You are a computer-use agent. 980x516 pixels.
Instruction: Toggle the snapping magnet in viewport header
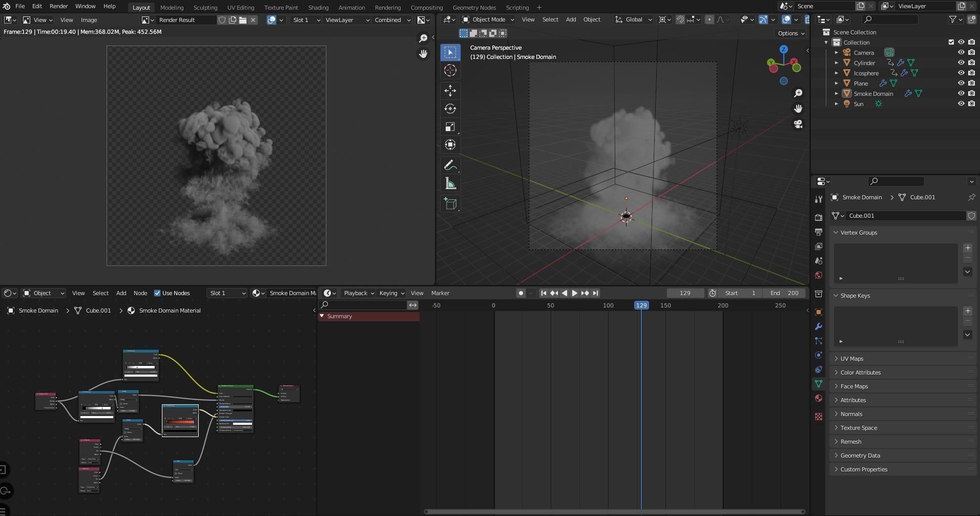point(680,19)
